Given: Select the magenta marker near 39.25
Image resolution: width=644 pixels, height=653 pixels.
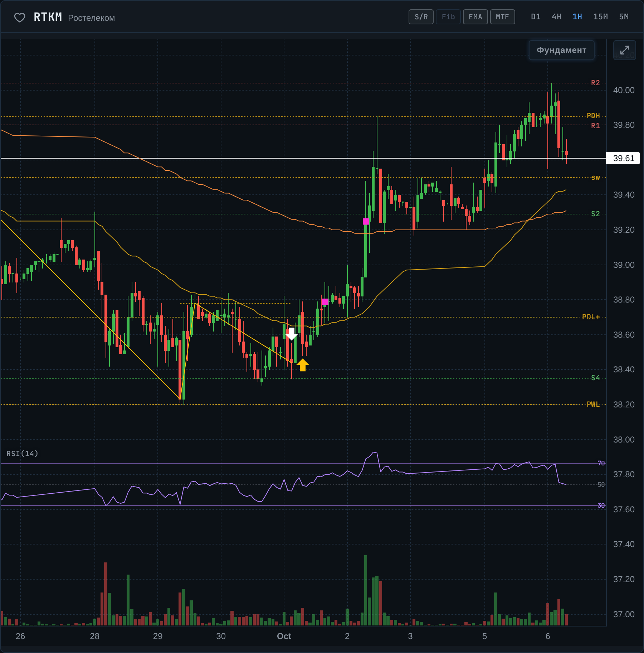Looking at the screenshot, I should click(x=366, y=221).
